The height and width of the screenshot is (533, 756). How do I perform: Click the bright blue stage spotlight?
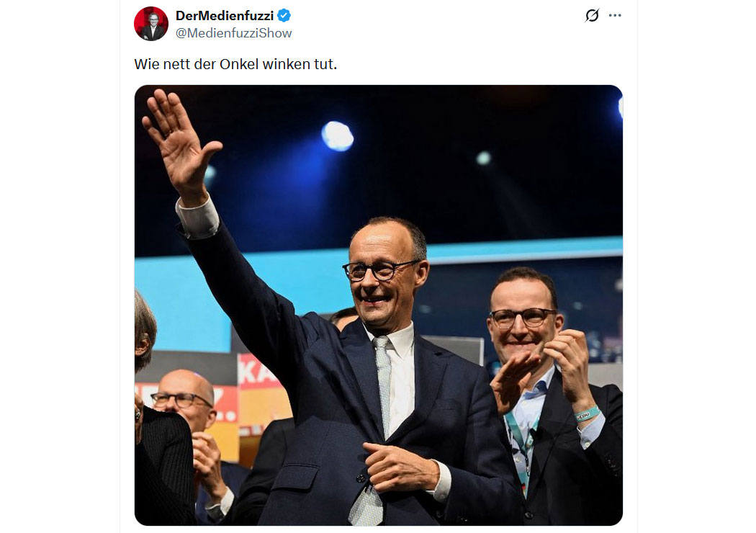click(x=338, y=136)
